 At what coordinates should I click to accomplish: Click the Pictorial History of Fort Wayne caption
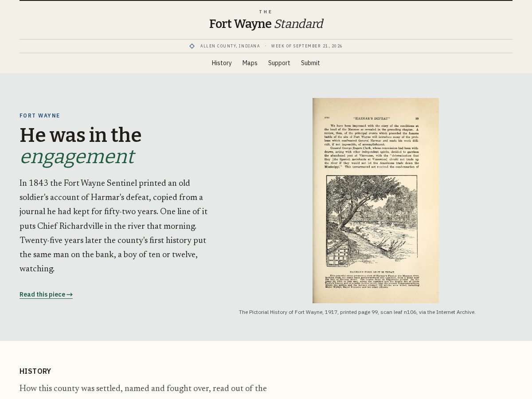pyautogui.click(x=357, y=312)
